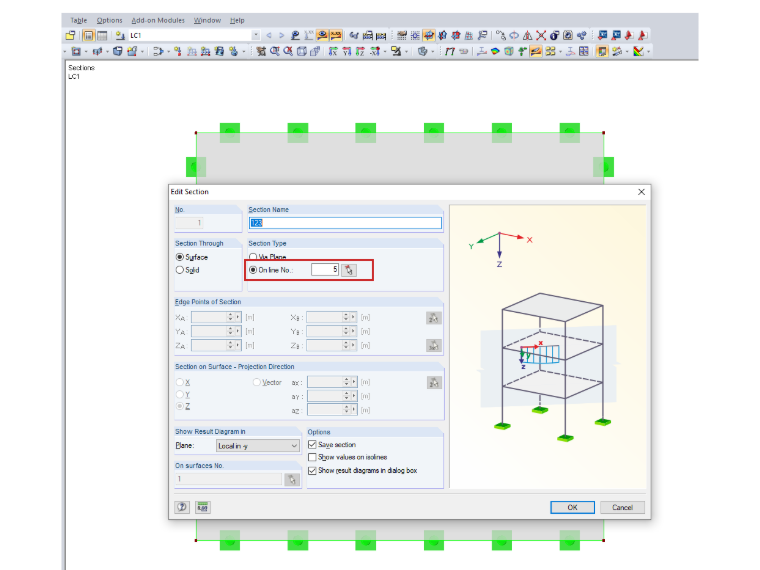Click the Section Name input field
The width and height of the screenshot is (760, 570).
tap(345, 223)
